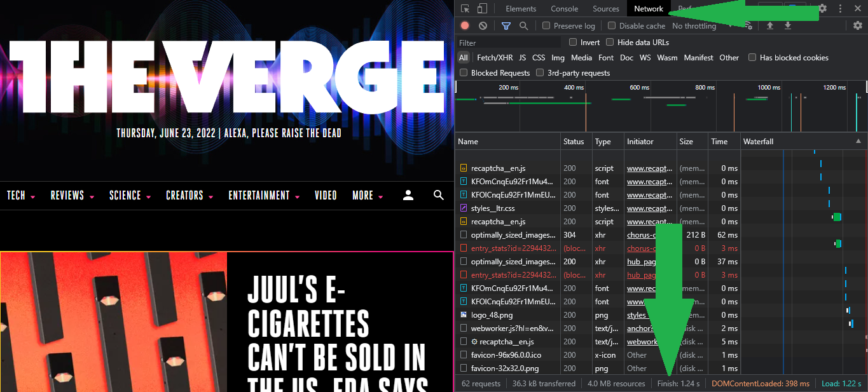
Task: Toggle the network filter funnel icon
Action: pyautogui.click(x=506, y=26)
